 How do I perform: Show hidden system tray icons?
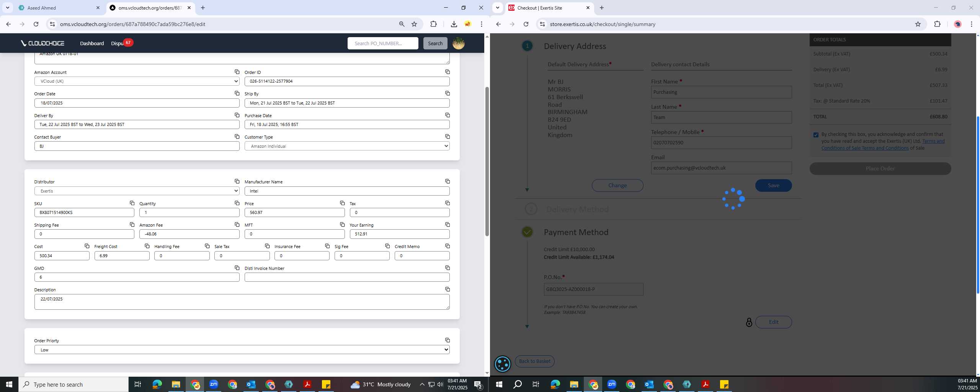click(422, 384)
